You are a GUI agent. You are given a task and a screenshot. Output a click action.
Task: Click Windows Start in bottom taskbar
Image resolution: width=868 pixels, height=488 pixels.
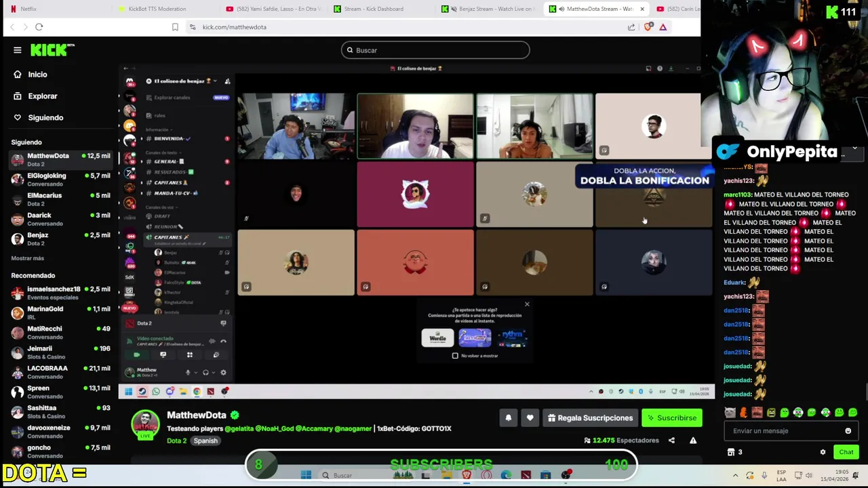(x=306, y=475)
